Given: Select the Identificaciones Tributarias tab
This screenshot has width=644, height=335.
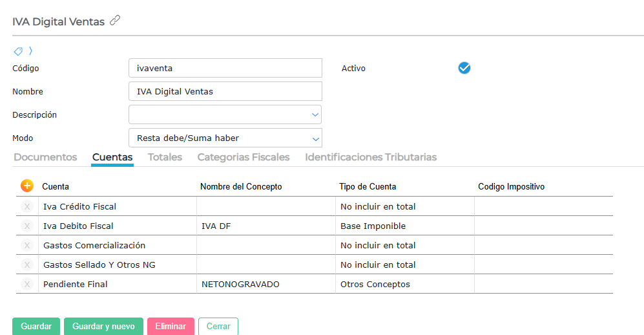Looking at the screenshot, I should click(x=371, y=157).
